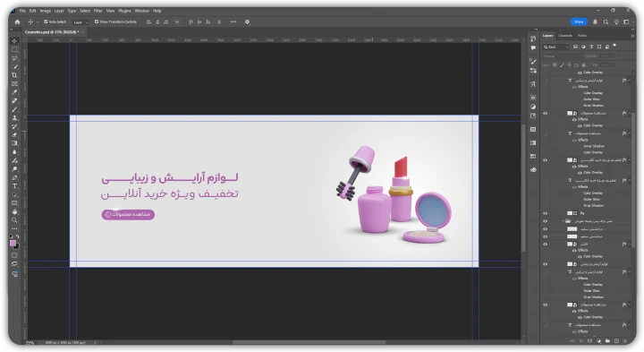Hide the Bg layer via eye icon
The width and height of the screenshot is (644, 352).
pos(546,213)
